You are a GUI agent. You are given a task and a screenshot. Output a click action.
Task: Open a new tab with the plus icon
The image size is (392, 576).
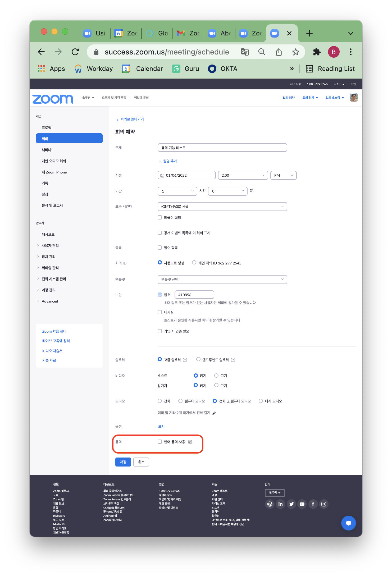[309, 33]
